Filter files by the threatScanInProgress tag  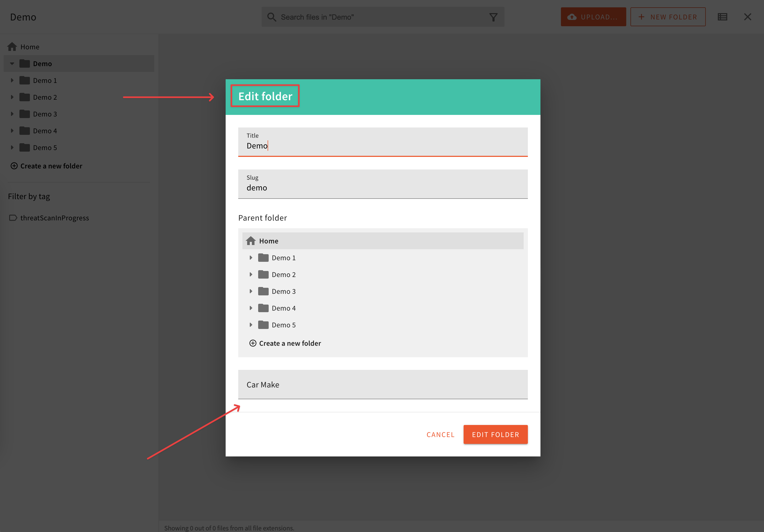(x=55, y=218)
